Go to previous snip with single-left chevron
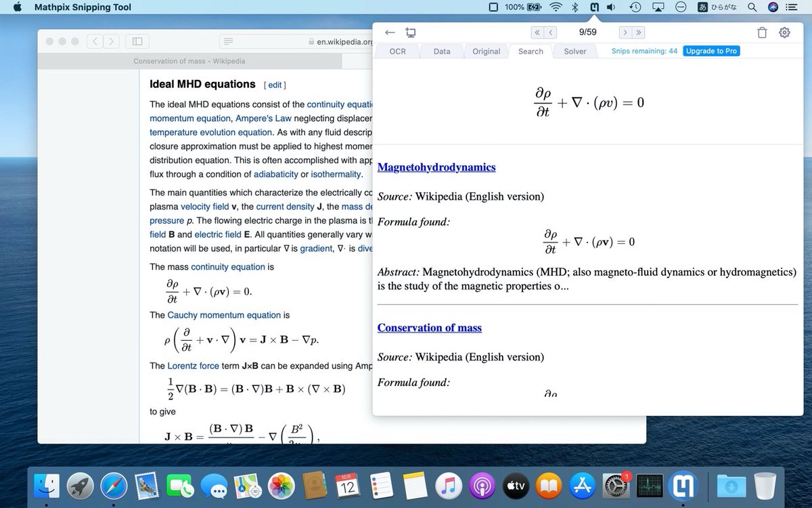 (x=551, y=33)
